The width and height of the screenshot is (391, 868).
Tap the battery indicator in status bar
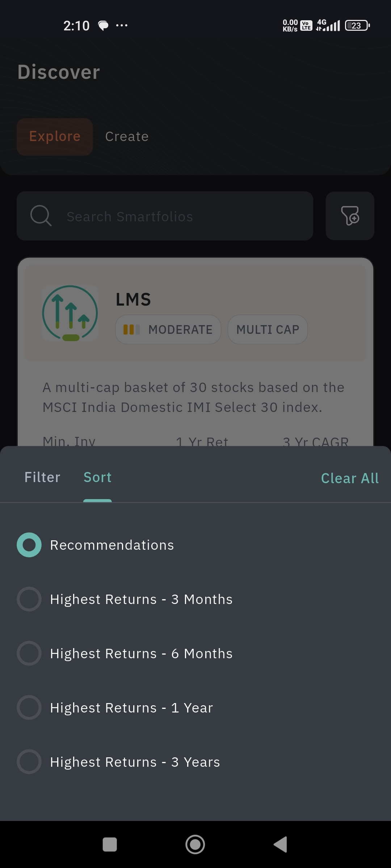point(357,25)
